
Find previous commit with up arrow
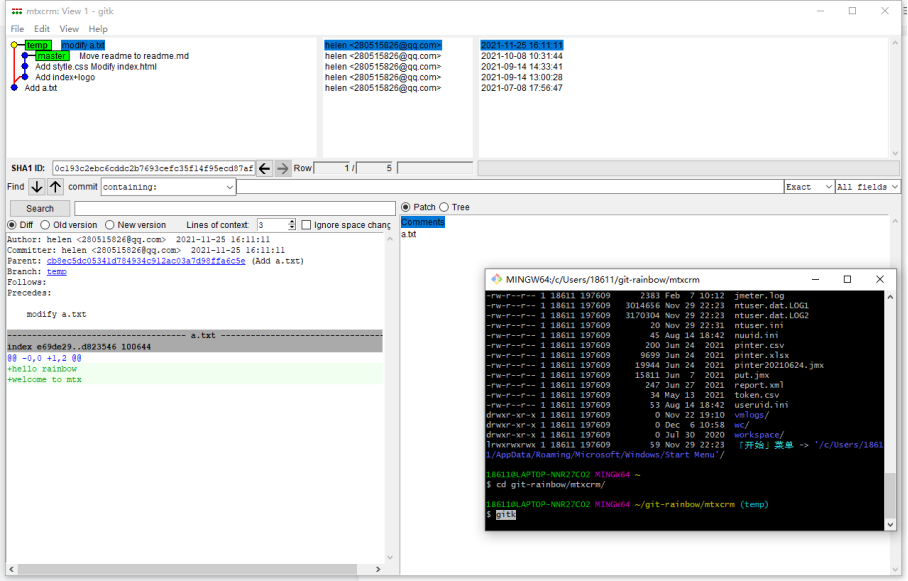click(55, 187)
